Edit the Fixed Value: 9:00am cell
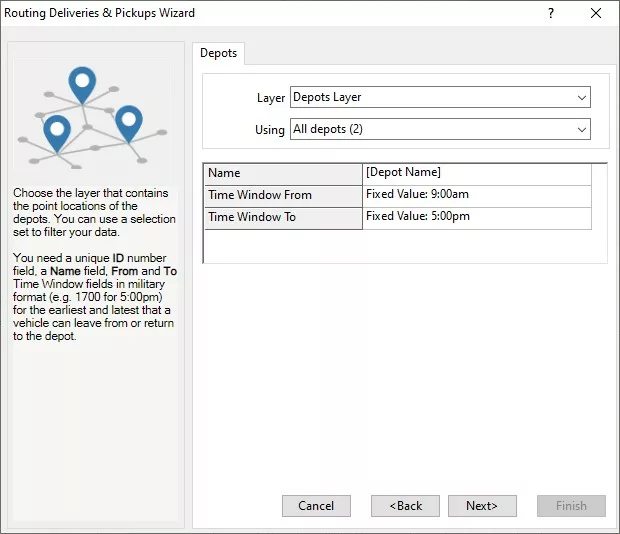This screenshot has height=534, width=620. (x=476, y=196)
